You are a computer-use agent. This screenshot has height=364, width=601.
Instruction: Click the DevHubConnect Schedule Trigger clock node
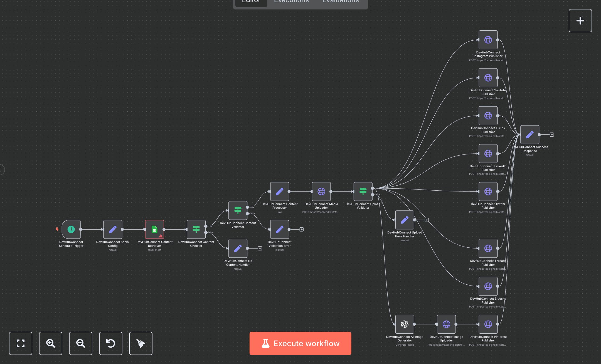[71, 229]
